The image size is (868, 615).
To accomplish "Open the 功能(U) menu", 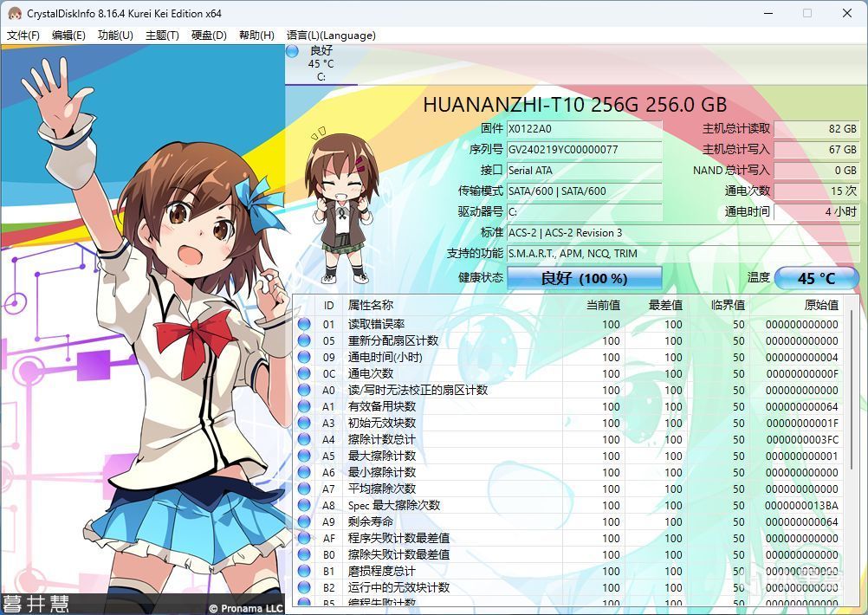I will (x=115, y=36).
